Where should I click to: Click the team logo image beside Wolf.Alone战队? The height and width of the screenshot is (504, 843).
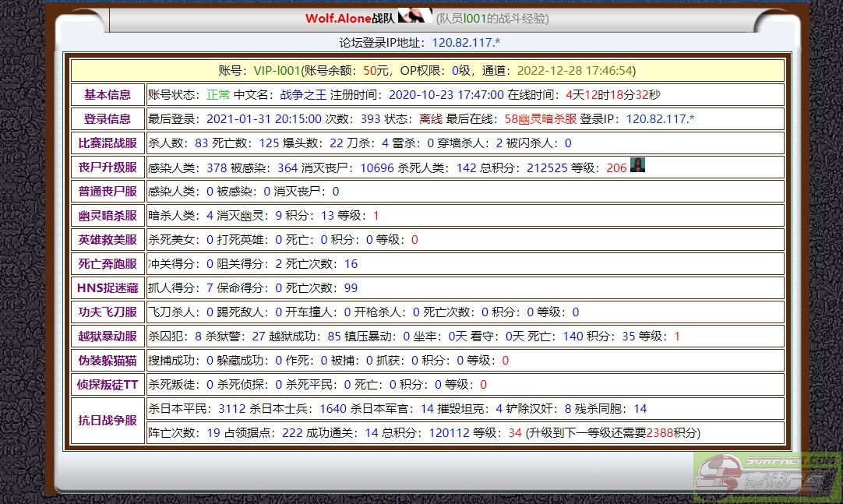click(x=414, y=16)
